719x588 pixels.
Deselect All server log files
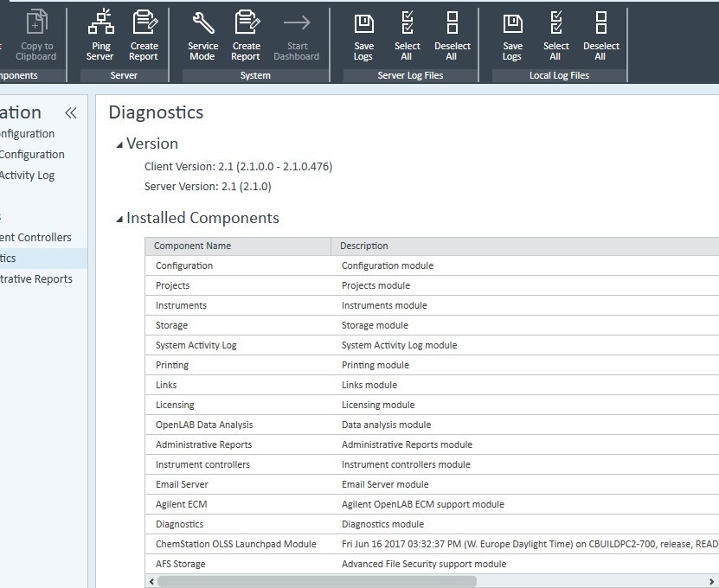click(x=453, y=36)
